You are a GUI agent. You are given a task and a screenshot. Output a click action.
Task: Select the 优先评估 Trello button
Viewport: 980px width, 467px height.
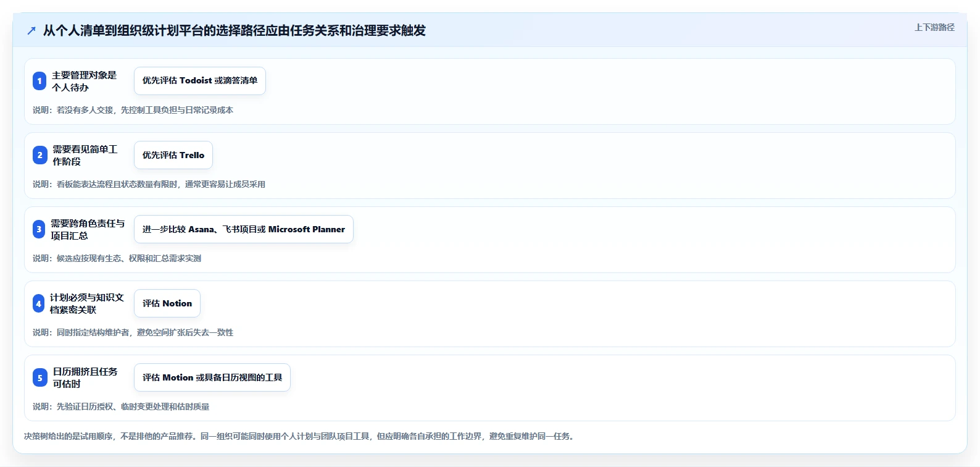point(173,155)
